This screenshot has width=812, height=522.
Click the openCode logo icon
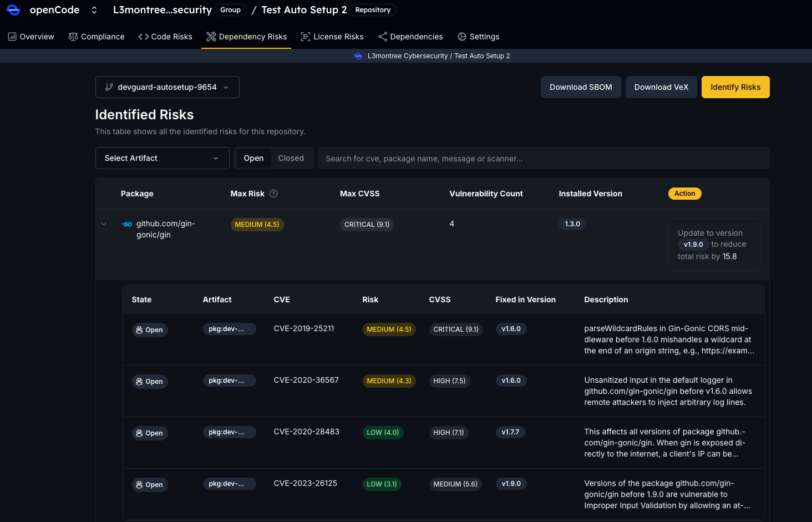tap(13, 10)
